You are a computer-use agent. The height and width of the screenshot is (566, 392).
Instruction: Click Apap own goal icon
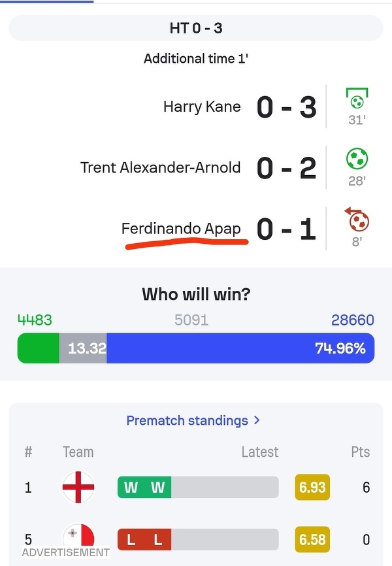tap(357, 220)
